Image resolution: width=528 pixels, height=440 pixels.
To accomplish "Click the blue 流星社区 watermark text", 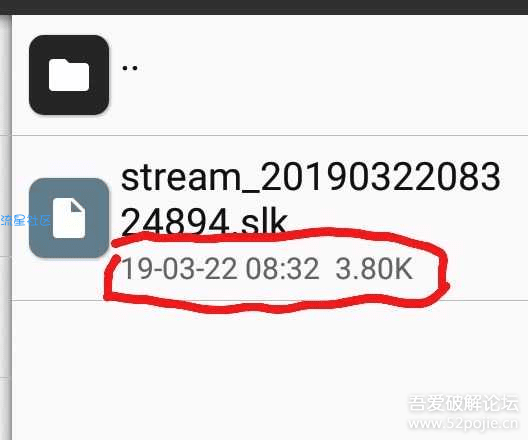I will pos(26,221).
